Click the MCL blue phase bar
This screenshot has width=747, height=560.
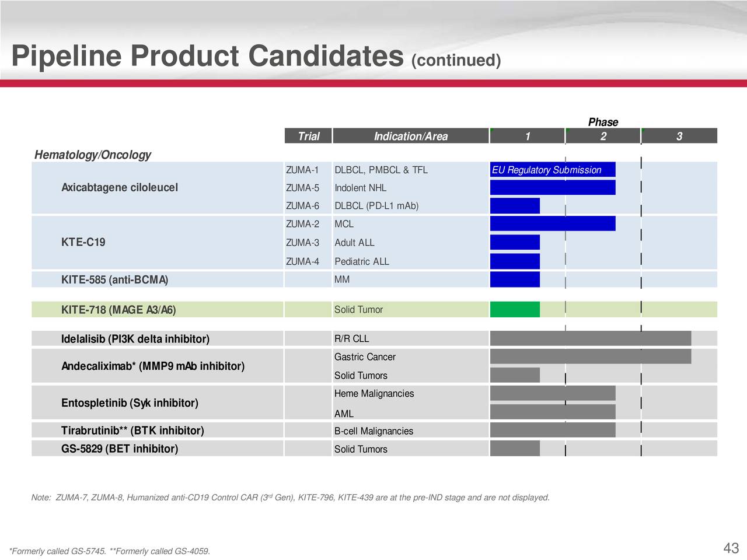click(553, 223)
